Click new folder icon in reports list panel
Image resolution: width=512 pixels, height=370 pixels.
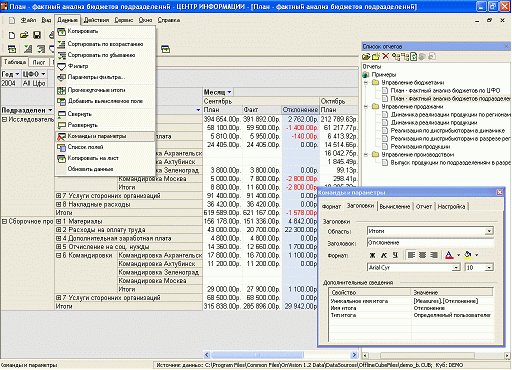click(x=376, y=57)
